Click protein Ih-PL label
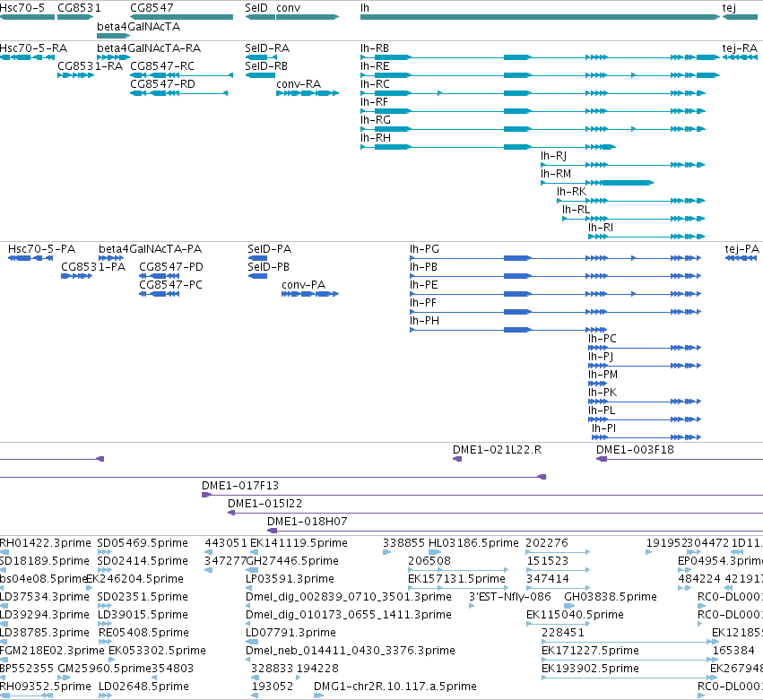The image size is (763, 700). tap(602, 410)
